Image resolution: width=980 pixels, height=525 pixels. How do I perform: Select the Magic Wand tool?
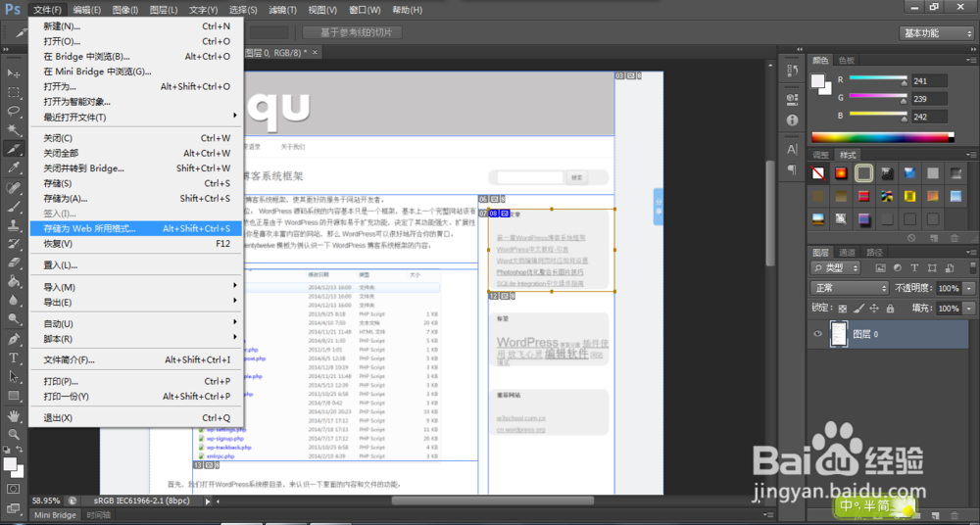(14, 129)
